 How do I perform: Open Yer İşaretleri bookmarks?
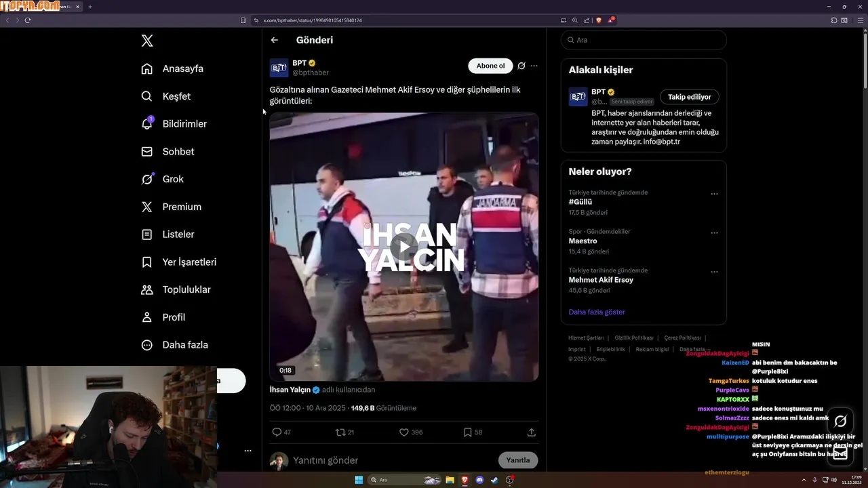click(x=178, y=262)
